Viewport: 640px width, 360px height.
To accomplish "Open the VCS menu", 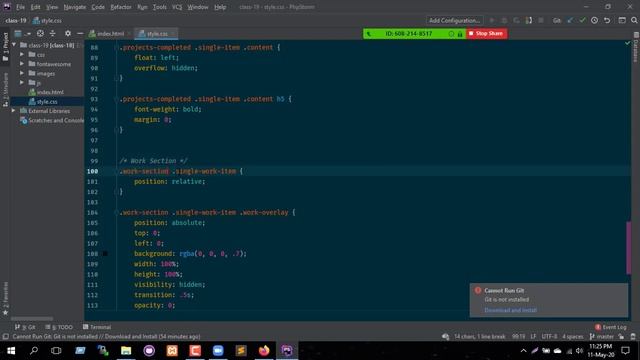I will [177, 7].
